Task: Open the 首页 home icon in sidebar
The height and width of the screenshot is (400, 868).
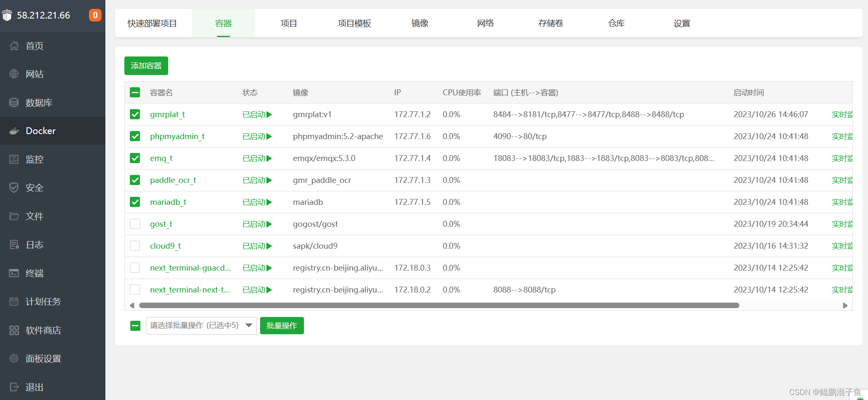Action: pyautogui.click(x=14, y=46)
